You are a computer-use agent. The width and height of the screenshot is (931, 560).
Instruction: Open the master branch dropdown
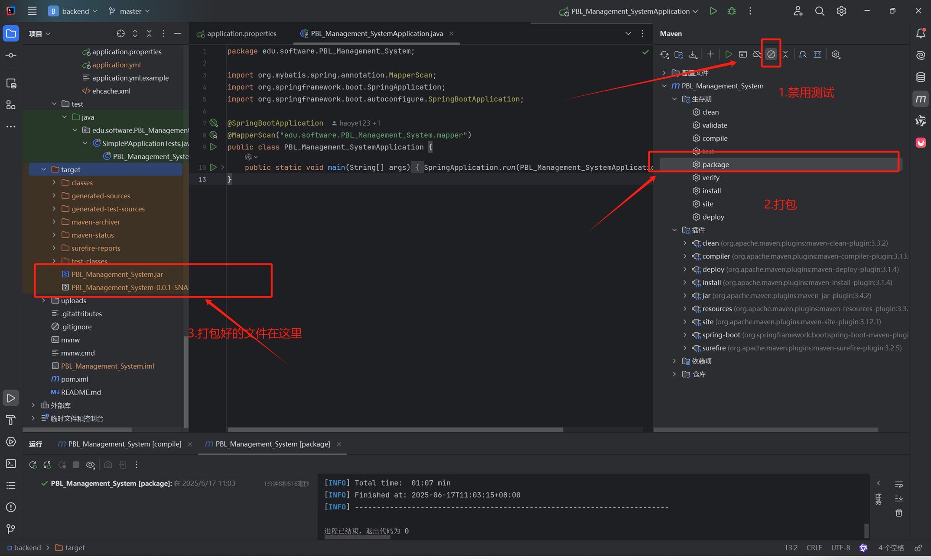click(x=130, y=11)
